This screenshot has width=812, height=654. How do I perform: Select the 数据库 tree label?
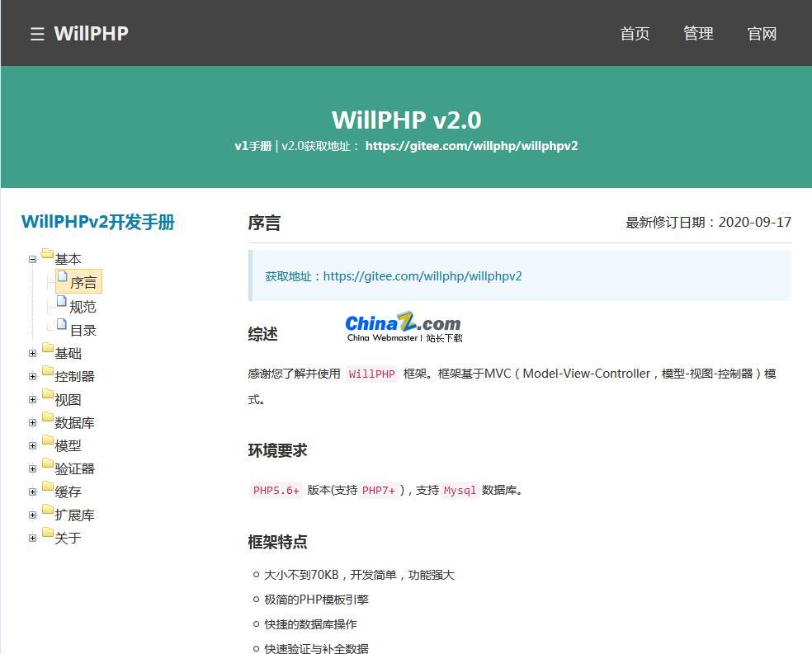coord(74,423)
